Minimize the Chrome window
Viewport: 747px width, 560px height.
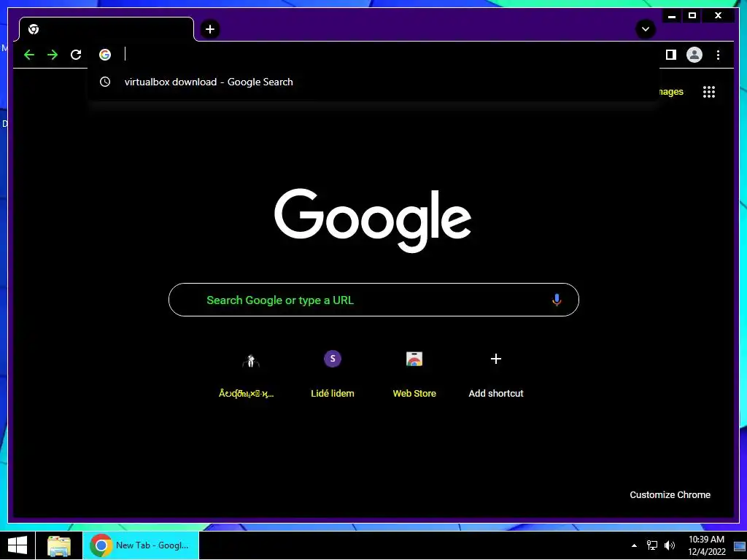coord(672,16)
